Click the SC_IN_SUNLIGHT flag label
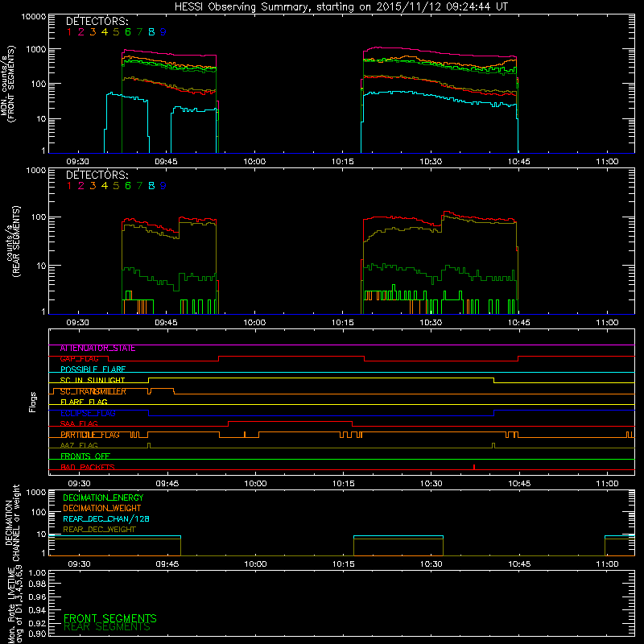 (x=93, y=381)
